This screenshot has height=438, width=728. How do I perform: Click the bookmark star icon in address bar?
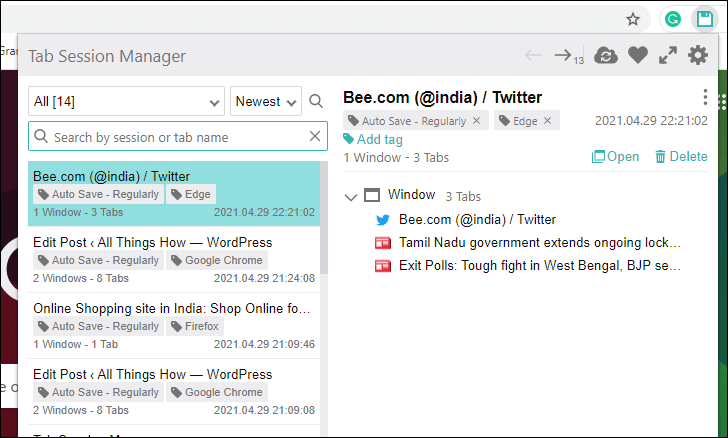coord(632,20)
